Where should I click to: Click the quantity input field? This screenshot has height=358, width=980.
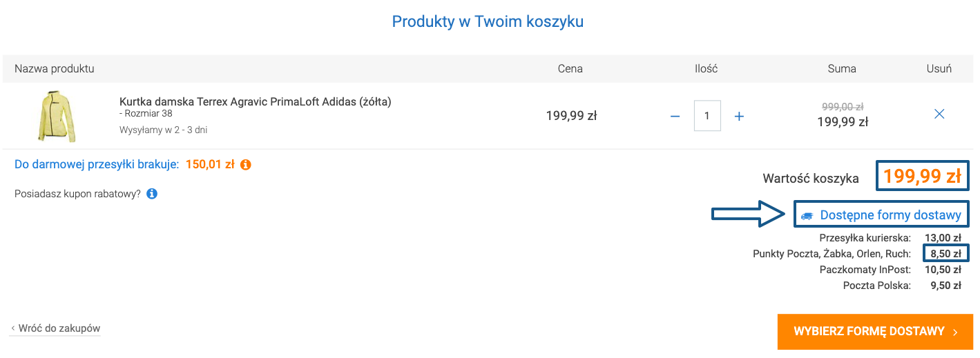pos(707,116)
